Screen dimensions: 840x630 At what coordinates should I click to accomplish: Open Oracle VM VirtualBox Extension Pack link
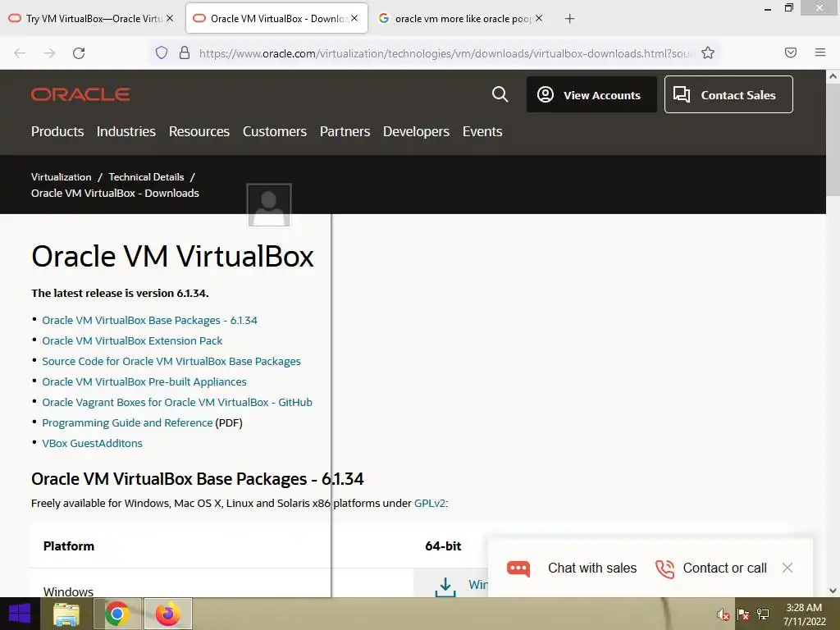tap(132, 340)
